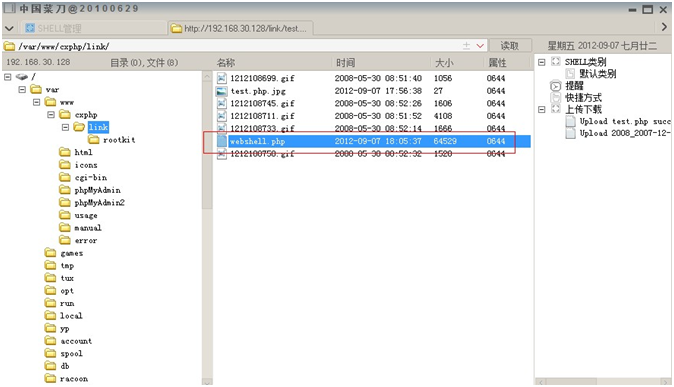This screenshot has height=387, width=674.
Task: Select file 1212108711.gif
Action: [x=262, y=116]
